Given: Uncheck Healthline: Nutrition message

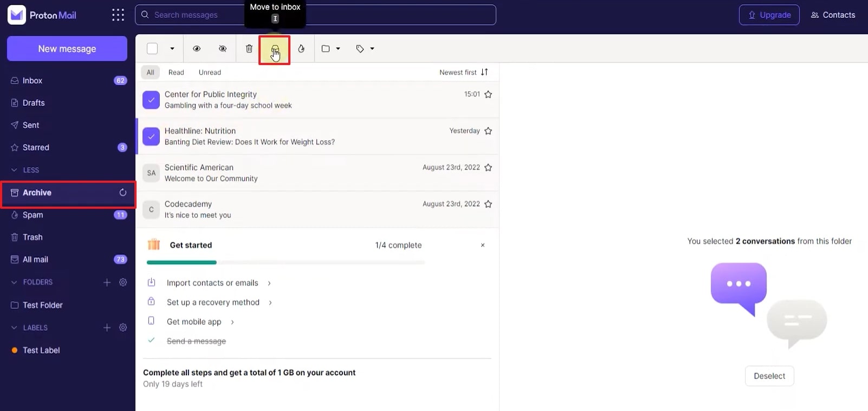Looking at the screenshot, I should [151, 137].
